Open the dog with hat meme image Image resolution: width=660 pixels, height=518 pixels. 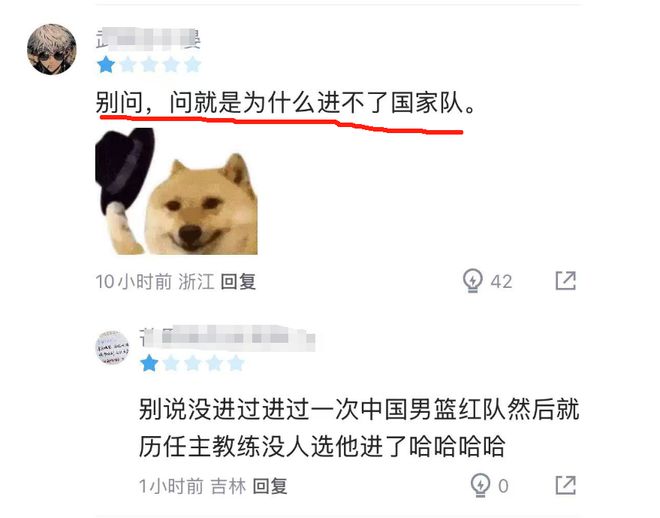[x=176, y=191]
